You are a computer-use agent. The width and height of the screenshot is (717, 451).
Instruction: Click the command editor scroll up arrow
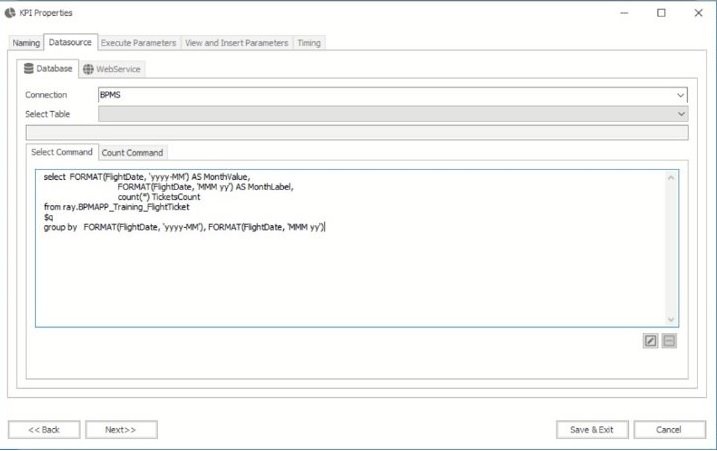pos(671,177)
